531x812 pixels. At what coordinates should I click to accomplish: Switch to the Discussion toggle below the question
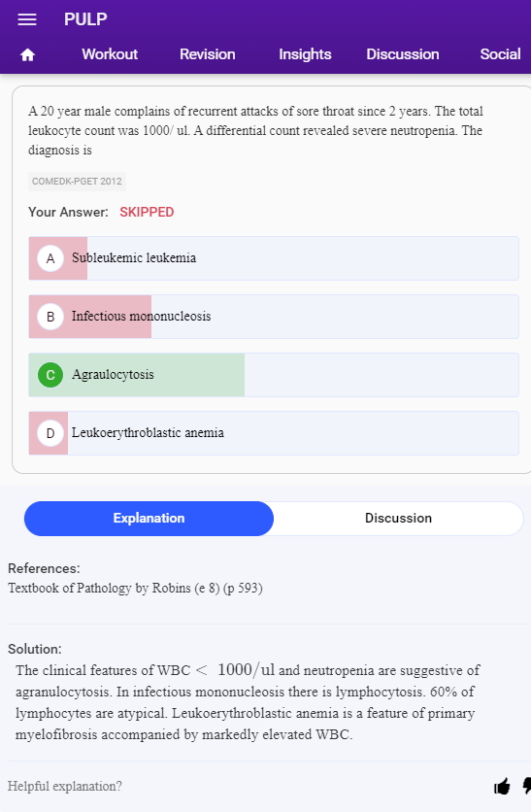[399, 519]
